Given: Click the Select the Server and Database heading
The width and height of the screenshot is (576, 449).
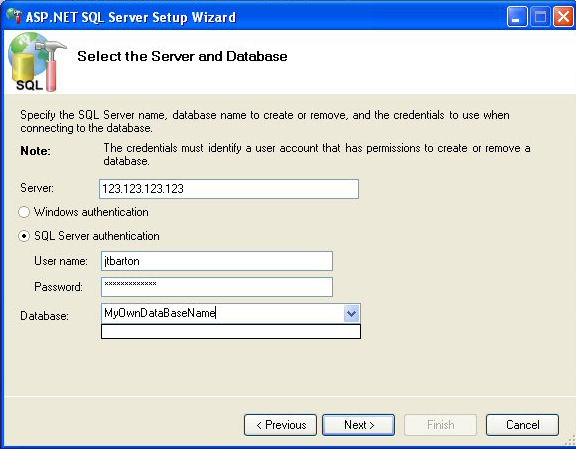Looking at the screenshot, I should (x=182, y=56).
